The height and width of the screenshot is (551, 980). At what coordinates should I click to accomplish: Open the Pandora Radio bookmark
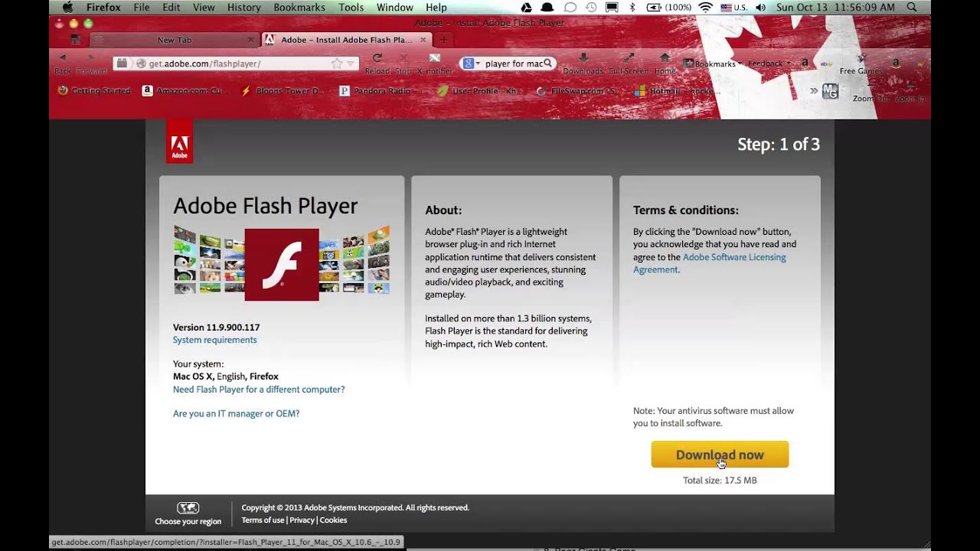[382, 90]
